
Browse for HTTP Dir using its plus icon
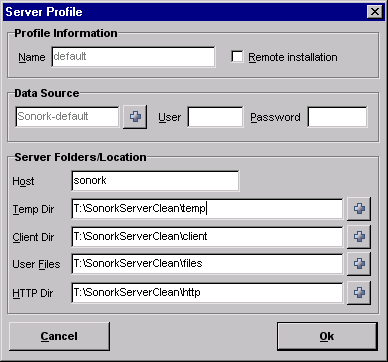tap(359, 293)
